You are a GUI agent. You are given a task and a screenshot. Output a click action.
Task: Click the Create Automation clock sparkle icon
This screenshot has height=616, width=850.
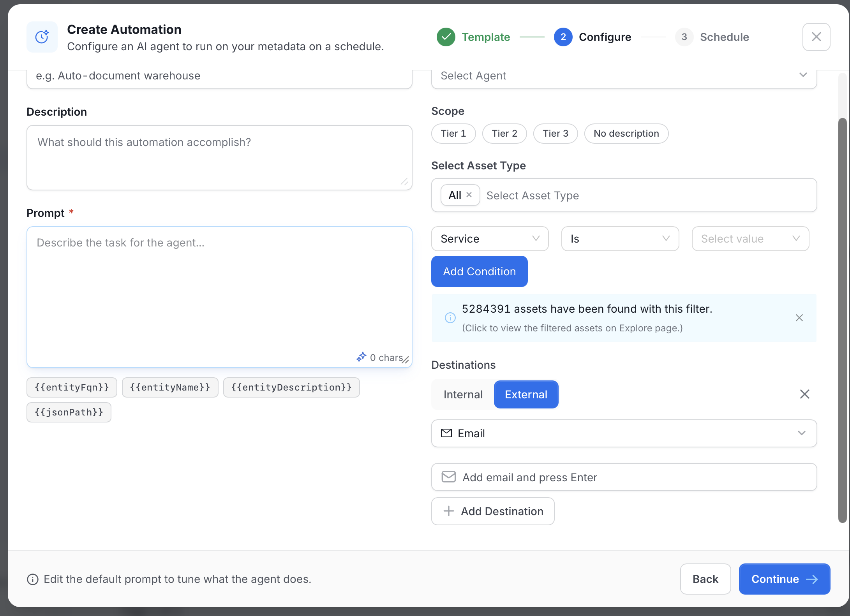tap(42, 37)
